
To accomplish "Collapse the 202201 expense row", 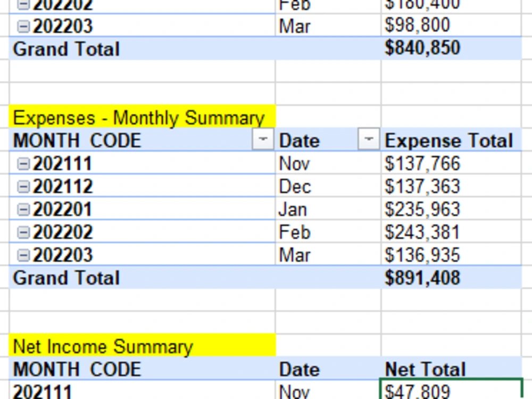I will coord(23,210).
